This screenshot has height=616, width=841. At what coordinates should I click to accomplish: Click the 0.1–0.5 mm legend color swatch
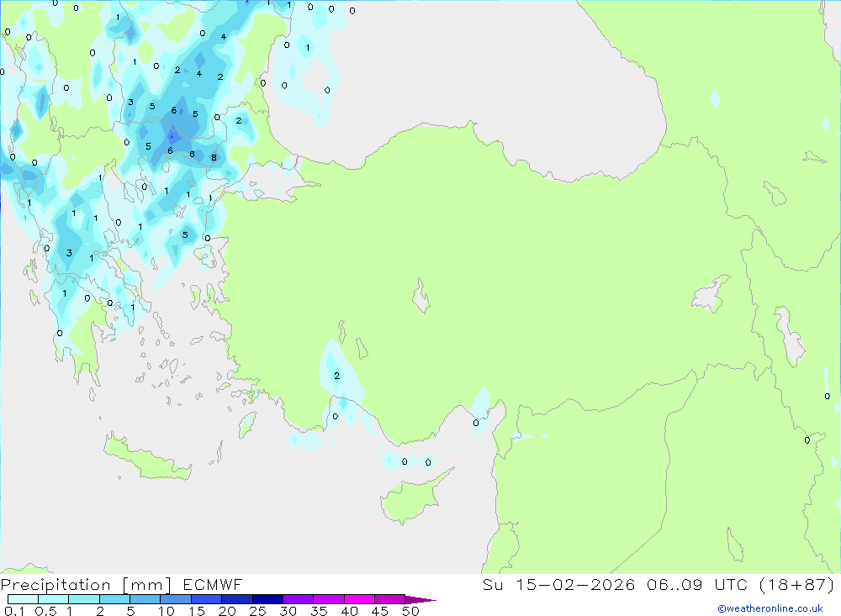23,599
